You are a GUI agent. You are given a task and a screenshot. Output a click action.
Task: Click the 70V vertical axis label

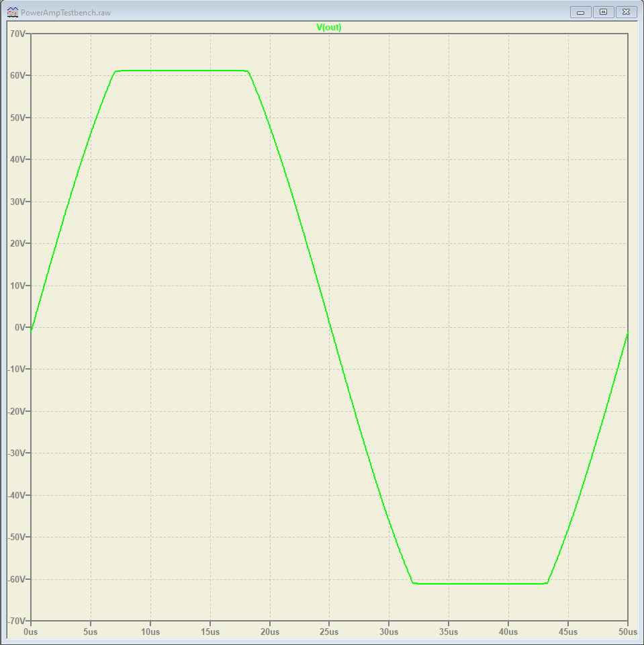click(x=17, y=34)
